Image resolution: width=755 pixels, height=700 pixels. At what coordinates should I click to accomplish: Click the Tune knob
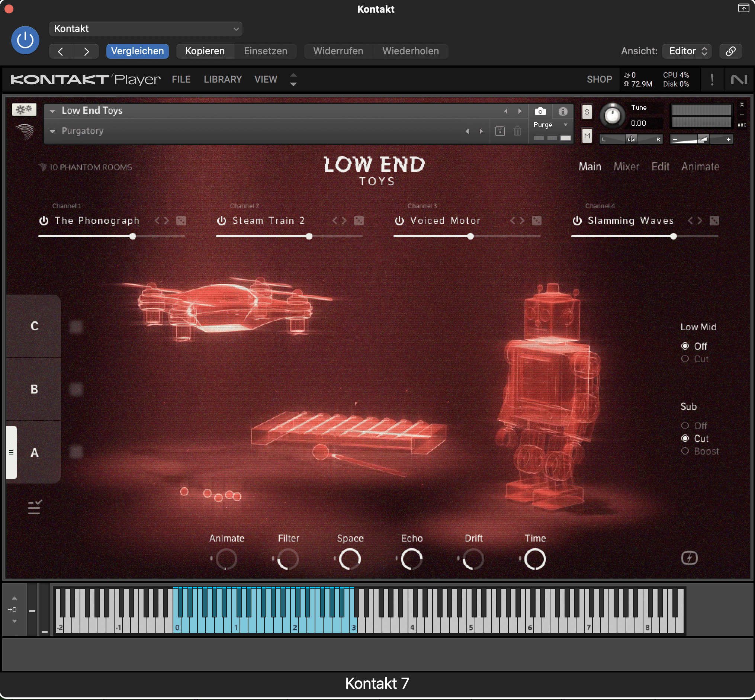pos(612,115)
